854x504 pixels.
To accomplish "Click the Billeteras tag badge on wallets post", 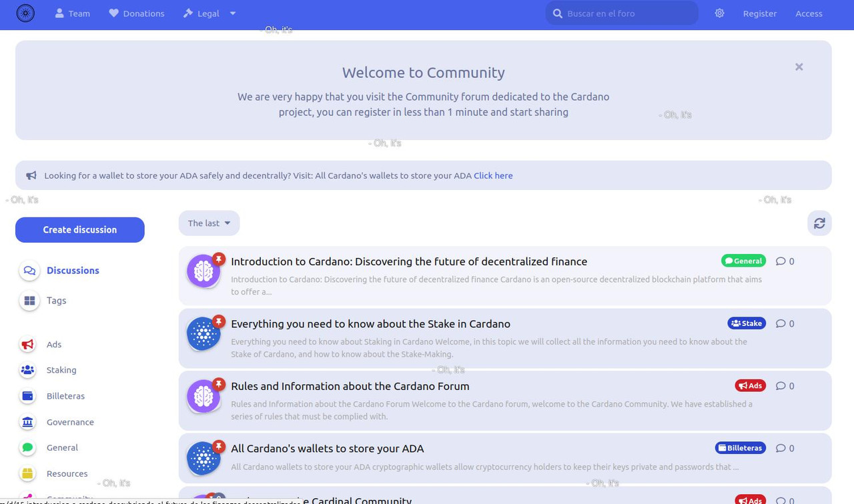I will pos(741,448).
